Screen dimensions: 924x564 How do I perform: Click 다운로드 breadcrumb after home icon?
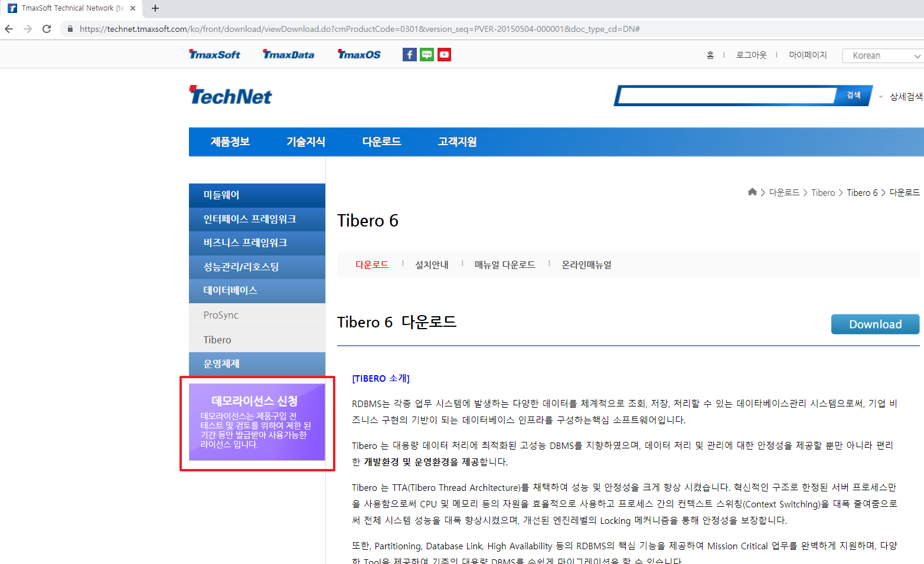click(x=784, y=193)
